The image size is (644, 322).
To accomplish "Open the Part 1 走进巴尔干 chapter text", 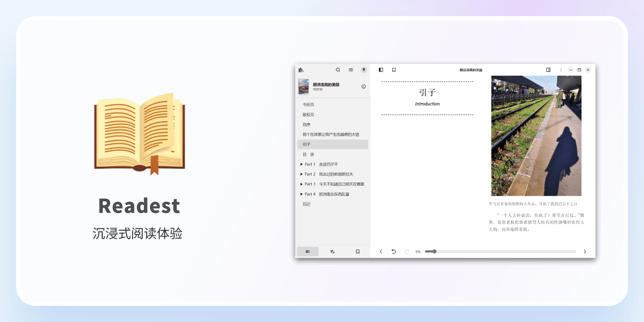I will (321, 164).
